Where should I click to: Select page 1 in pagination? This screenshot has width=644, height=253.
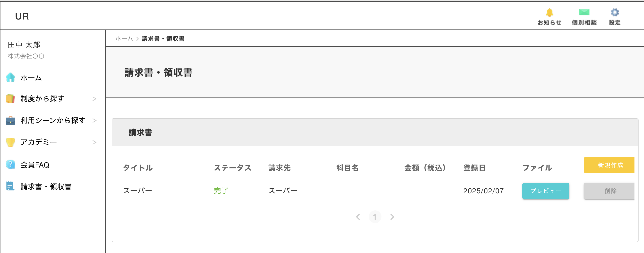tap(374, 217)
